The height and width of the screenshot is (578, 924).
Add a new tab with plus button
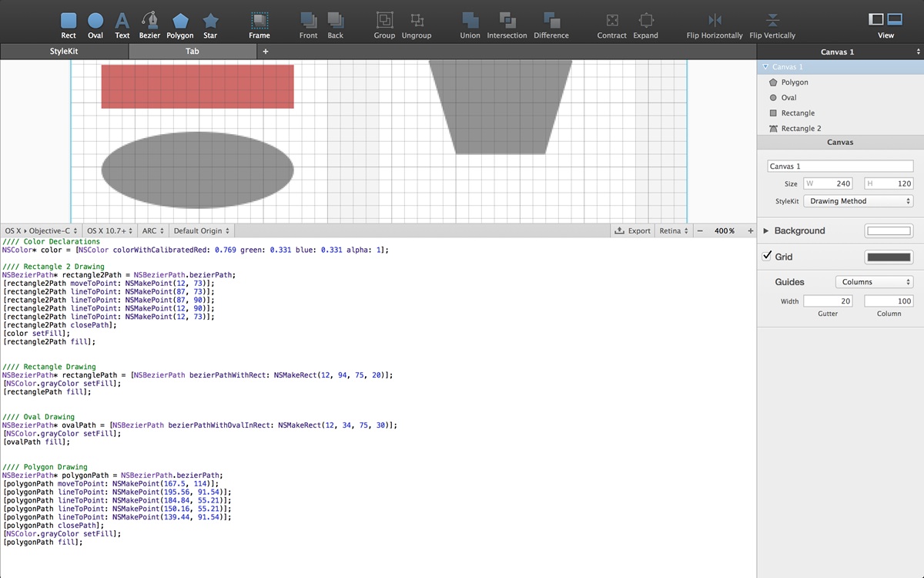click(266, 52)
